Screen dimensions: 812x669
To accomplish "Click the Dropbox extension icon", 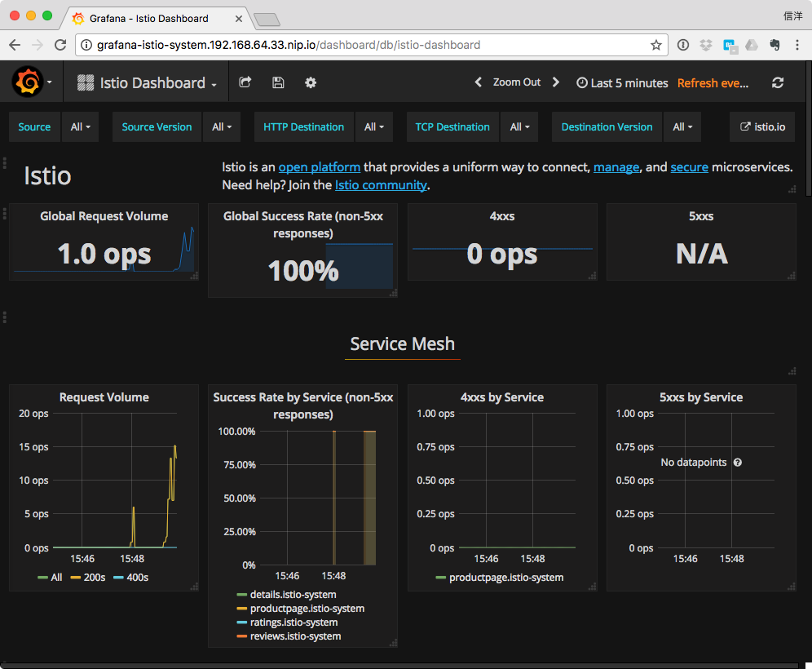I will 706,45.
